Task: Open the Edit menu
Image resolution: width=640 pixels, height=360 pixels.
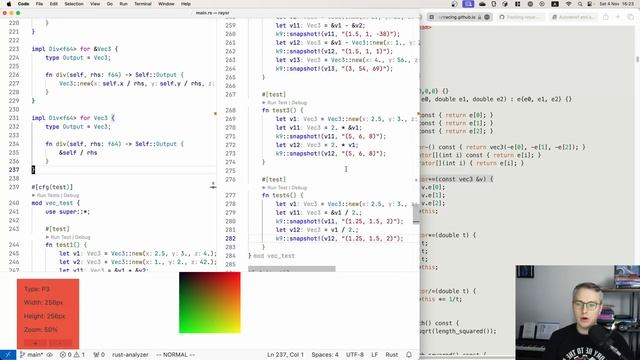Action: [x=53, y=4]
